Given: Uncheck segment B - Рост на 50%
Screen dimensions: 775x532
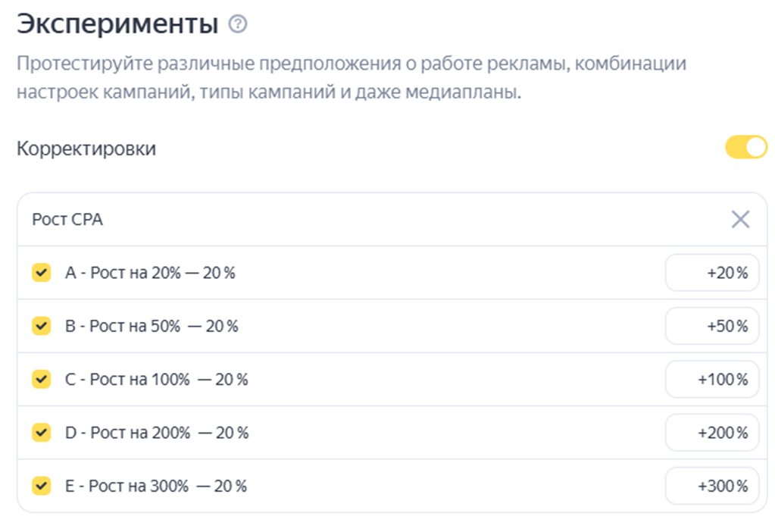Looking at the screenshot, I should 42,326.
